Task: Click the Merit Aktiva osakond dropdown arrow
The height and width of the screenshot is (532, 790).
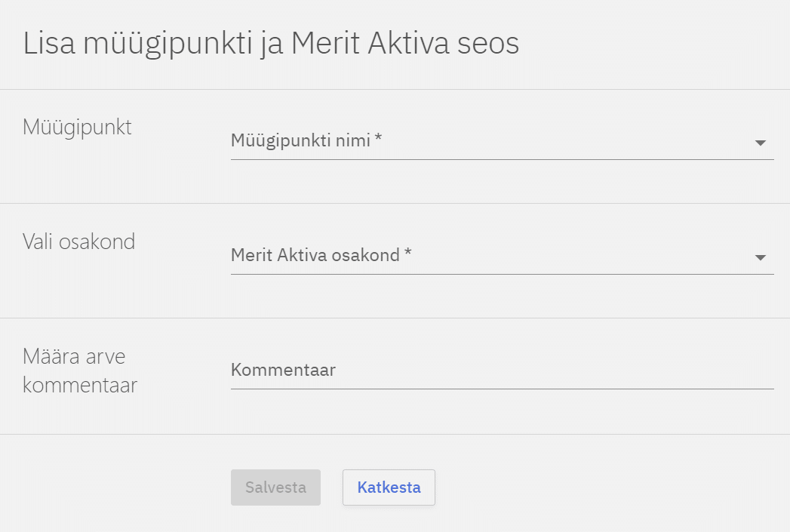Action: [760, 257]
